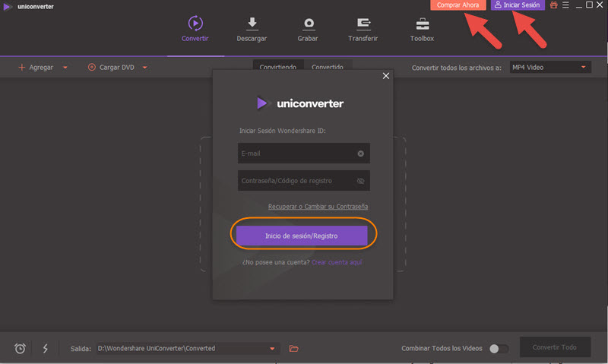The image size is (608, 364).
Task: Click the lightning bolt acceleration icon
Action: (x=46, y=348)
